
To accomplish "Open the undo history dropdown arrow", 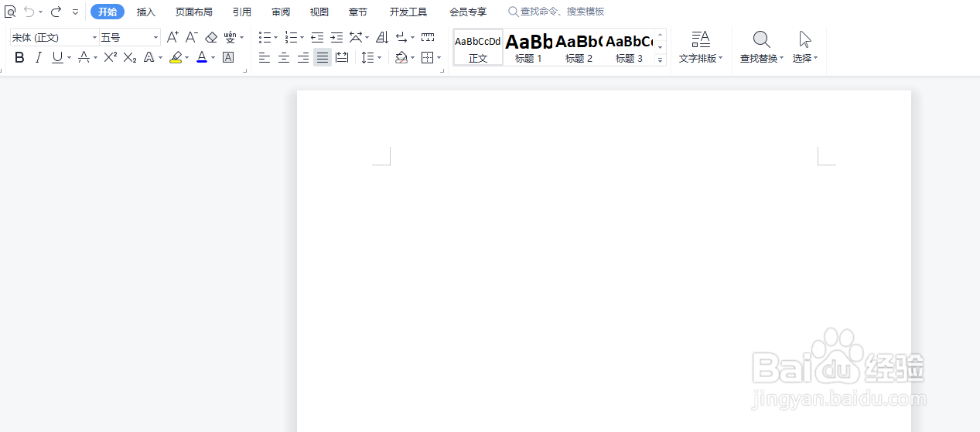I will [x=41, y=12].
